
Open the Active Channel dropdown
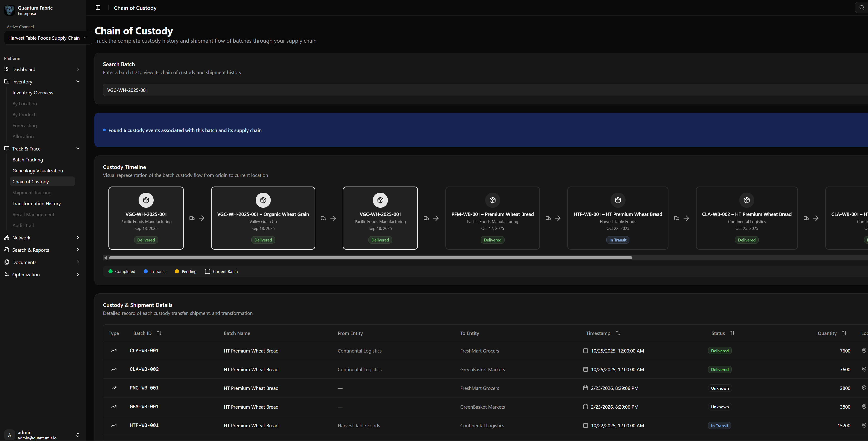pos(47,38)
